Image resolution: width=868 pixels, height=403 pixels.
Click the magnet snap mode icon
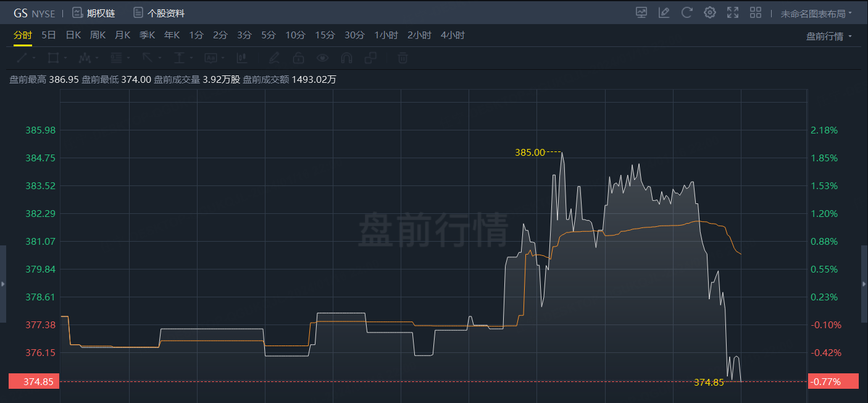click(346, 58)
